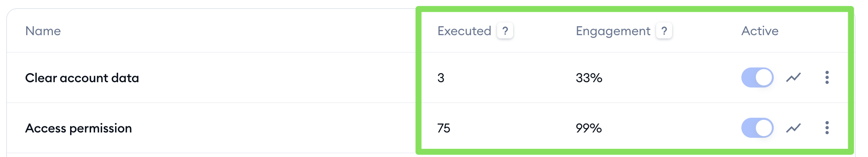Click the Executed column header

click(x=464, y=31)
